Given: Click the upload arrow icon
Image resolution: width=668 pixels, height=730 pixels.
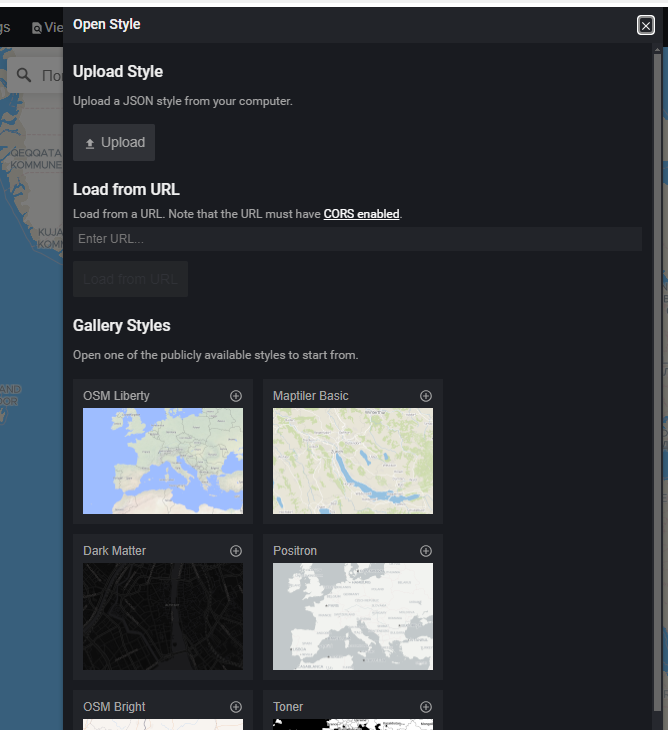Looking at the screenshot, I should pos(90,144).
